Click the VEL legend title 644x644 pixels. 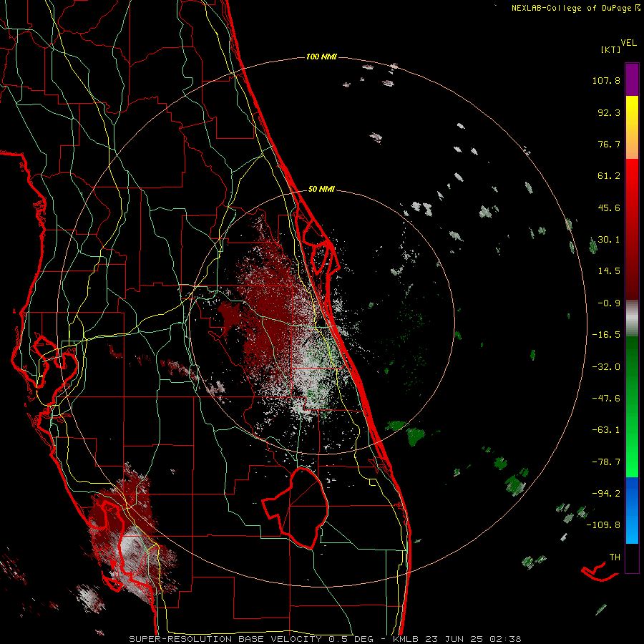click(x=628, y=43)
